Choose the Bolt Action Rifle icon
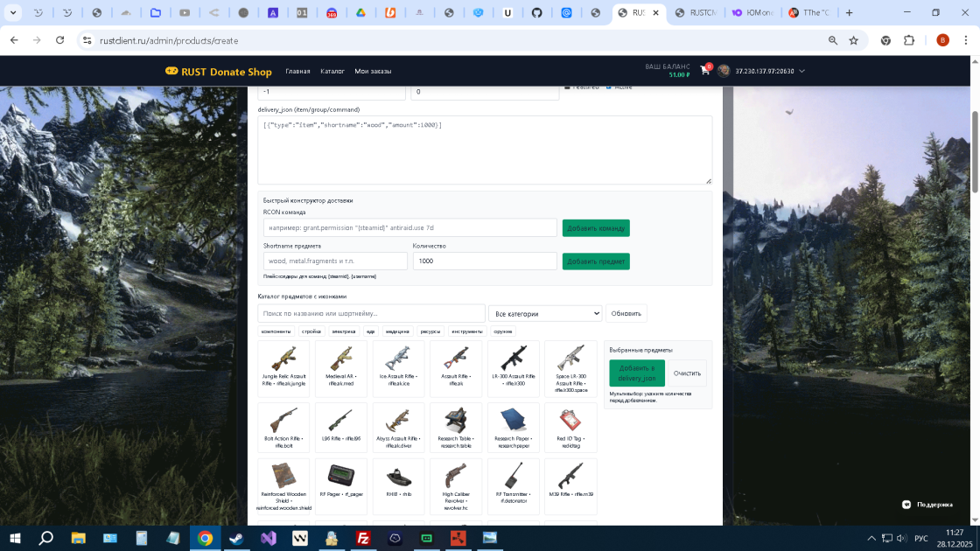The width and height of the screenshot is (980, 551). 283,421
